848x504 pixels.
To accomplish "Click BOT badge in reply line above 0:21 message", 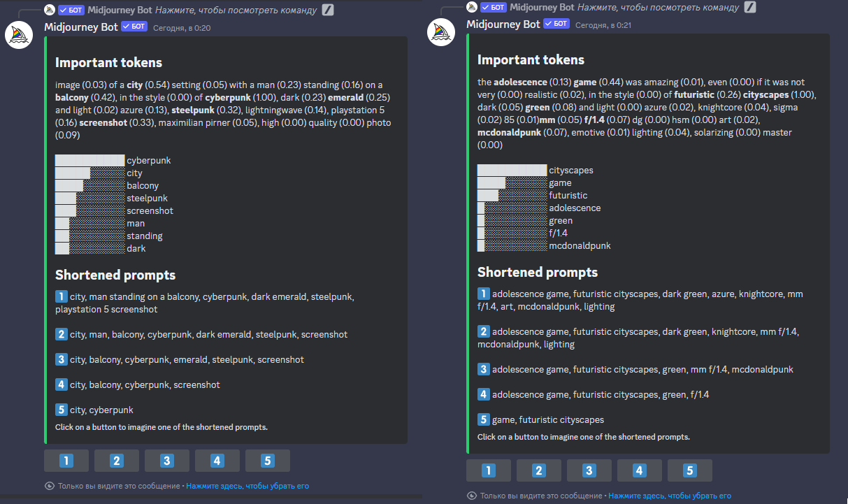I will (x=494, y=7).
